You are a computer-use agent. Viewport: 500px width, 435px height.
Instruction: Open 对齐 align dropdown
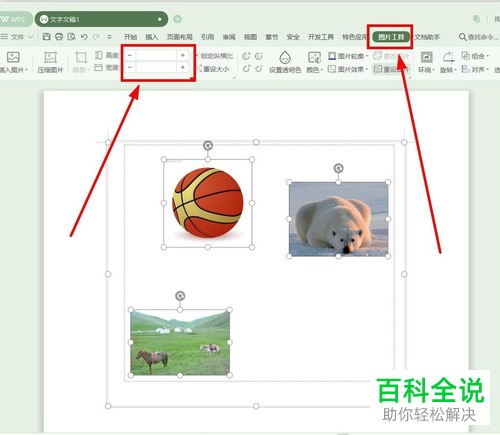pos(475,69)
